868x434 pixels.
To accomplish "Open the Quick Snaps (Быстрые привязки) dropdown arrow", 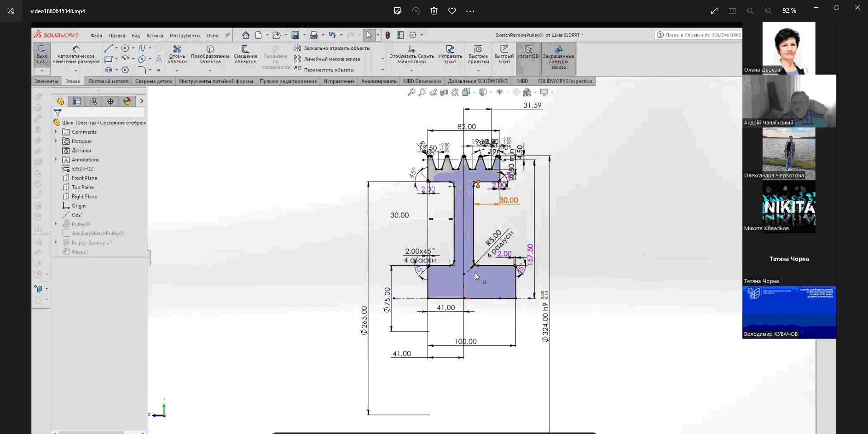I will coord(478,71).
